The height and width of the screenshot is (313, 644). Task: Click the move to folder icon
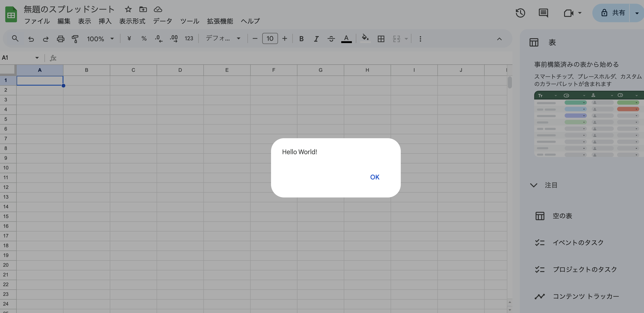[143, 9]
